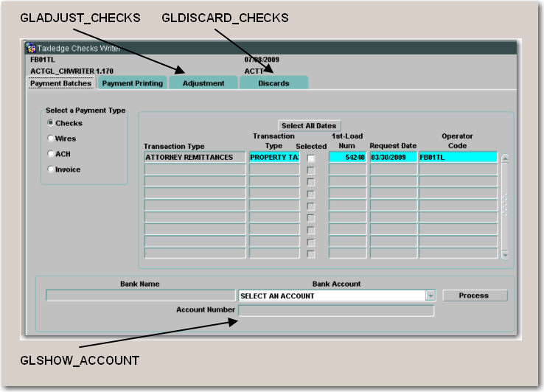Switch to the Payment Printing tab
The image size is (544, 392).
pyautogui.click(x=133, y=83)
